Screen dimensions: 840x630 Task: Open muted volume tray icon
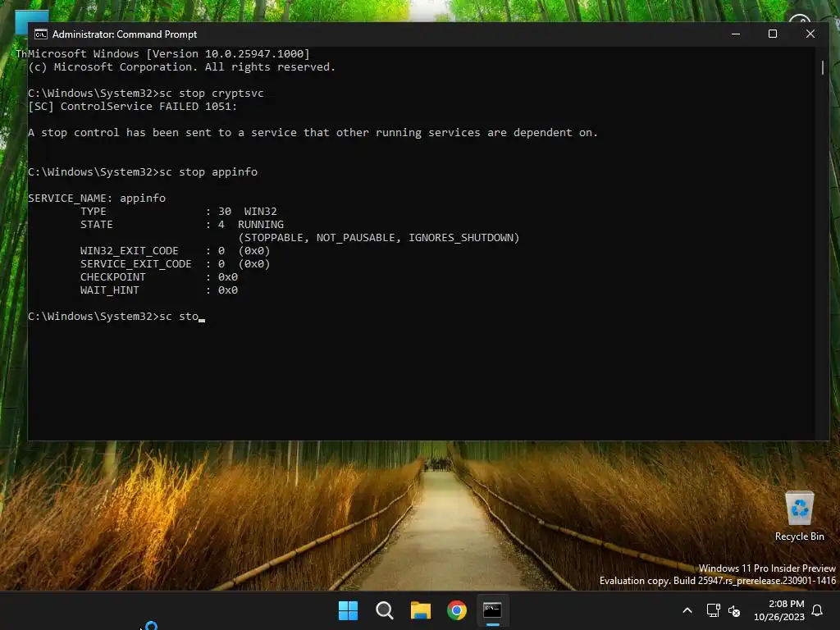pyautogui.click(x=734, y=610)
